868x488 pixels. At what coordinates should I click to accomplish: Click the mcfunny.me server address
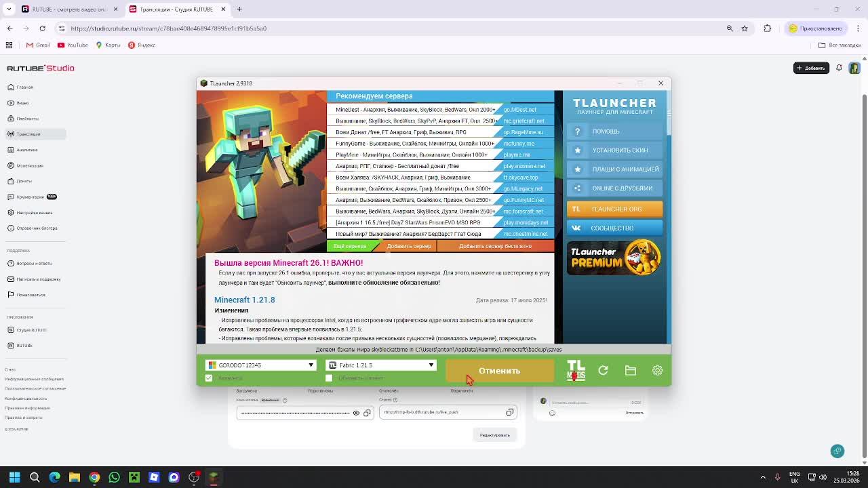(519, 144)
